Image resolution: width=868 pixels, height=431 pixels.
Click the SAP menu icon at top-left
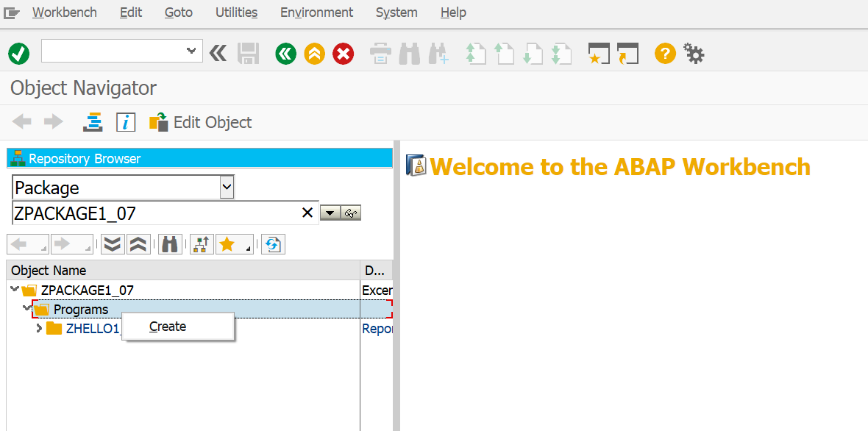[12, 13]
